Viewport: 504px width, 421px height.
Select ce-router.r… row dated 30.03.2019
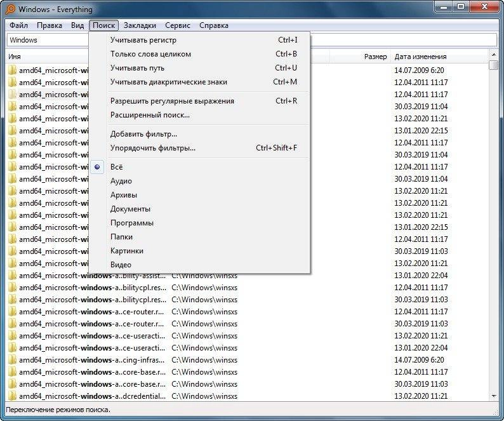point(248,324)
